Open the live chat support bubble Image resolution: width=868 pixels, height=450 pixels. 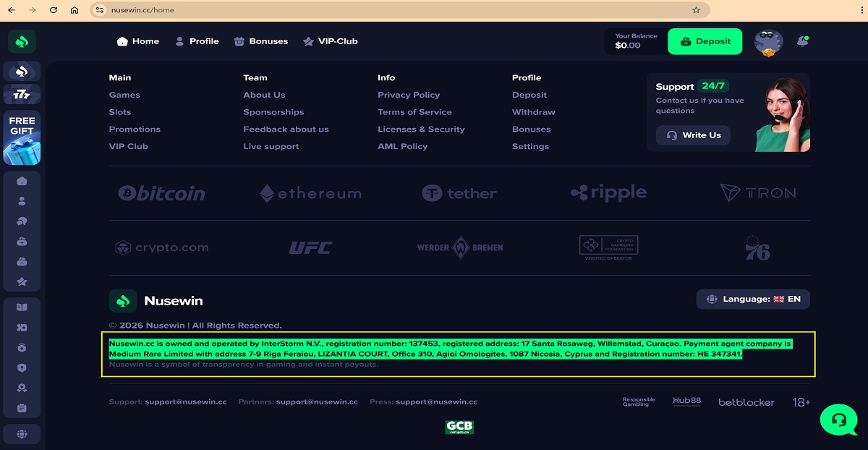point(838,419)
